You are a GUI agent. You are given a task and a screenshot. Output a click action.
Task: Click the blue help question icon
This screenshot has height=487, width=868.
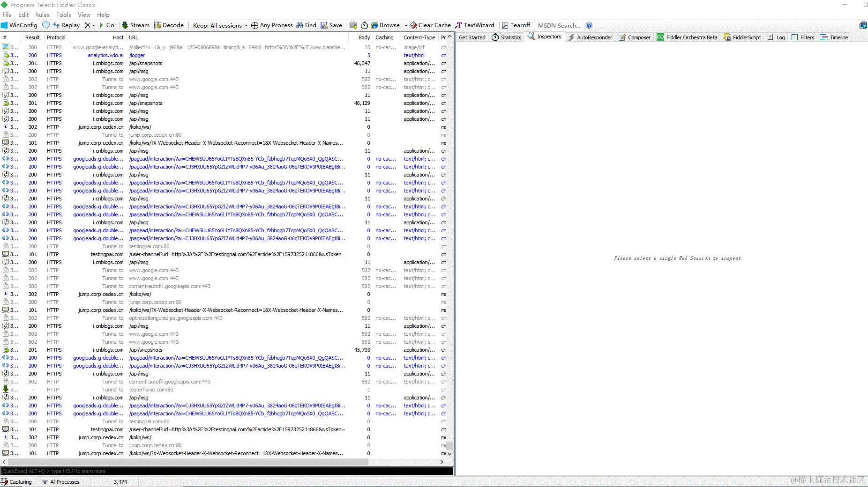[589, 25]
